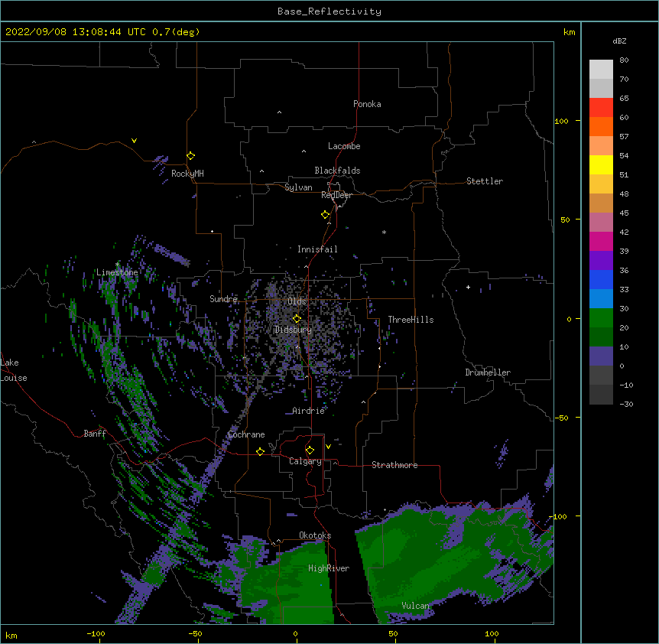This screenshot has height=644, width=659.
Task: Click the purple 0-10 dBZ legend swatch
Action: 601,356
